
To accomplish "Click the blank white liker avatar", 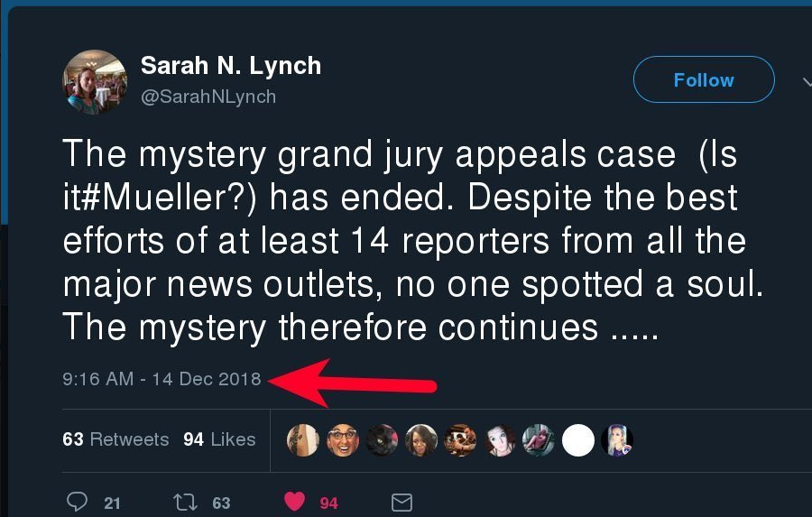I will pos(578,440).
